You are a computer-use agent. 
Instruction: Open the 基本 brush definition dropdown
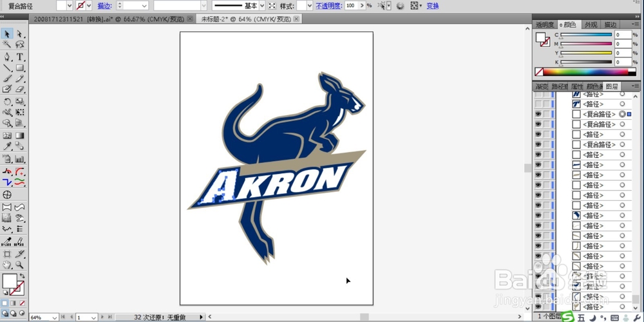[261, 6]
